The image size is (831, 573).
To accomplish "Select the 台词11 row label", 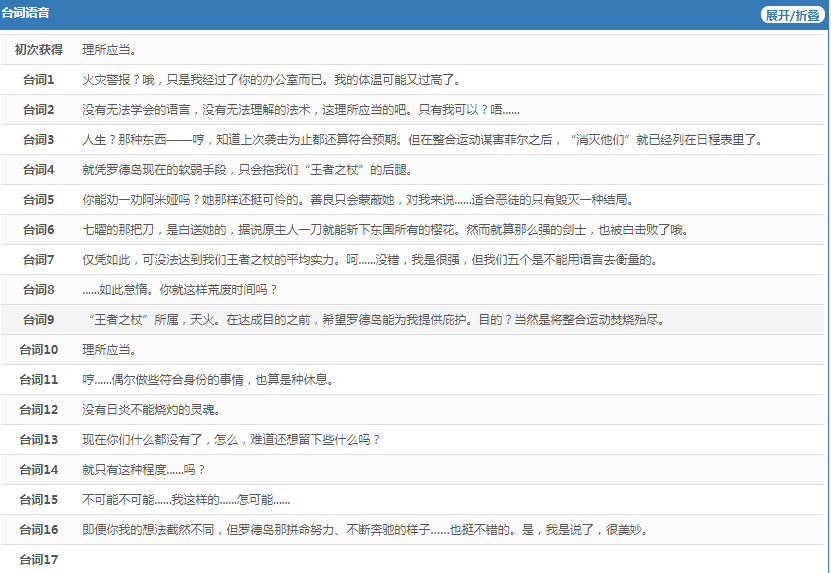I will (39, 380).
